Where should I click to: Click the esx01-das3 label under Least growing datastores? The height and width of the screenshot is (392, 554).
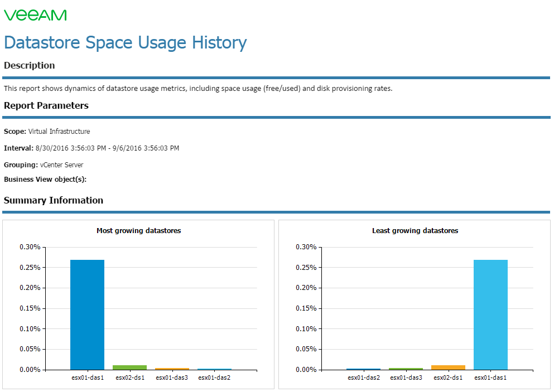coord(406,378)
